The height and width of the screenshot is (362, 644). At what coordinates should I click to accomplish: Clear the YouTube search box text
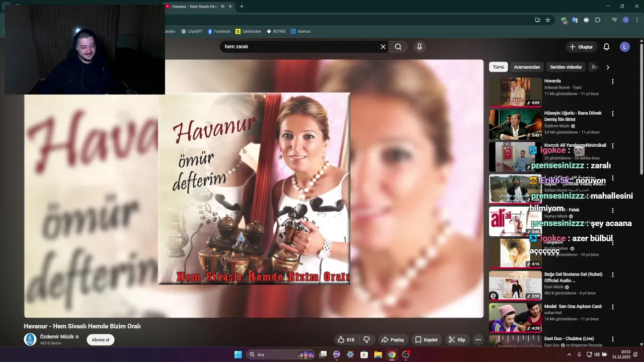[383, 47]
